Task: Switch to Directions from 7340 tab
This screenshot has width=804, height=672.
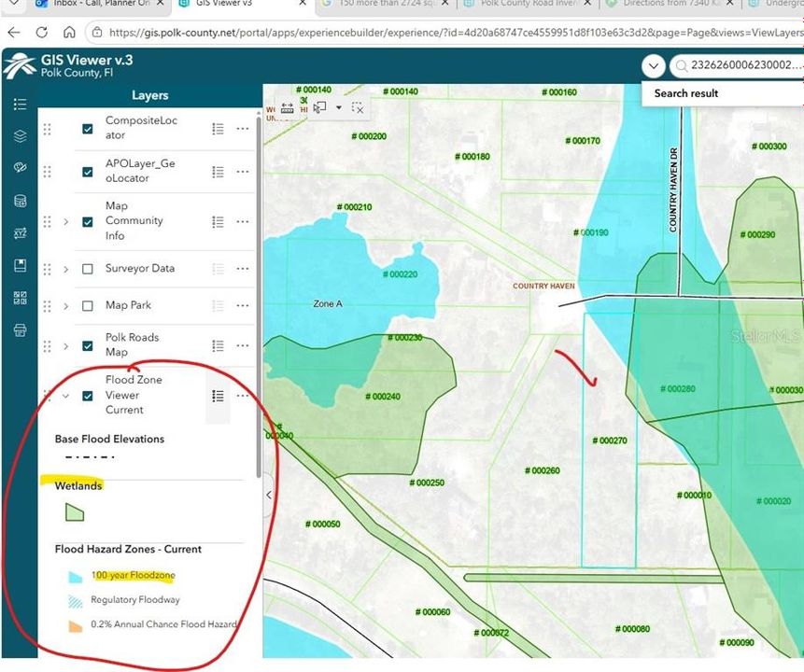Action: pos(670,4)
